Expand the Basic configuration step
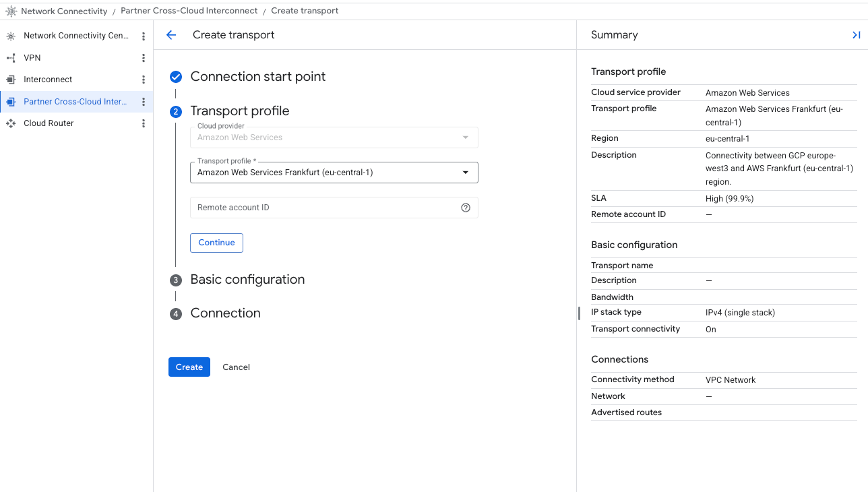The width and height of the screenshot is (868, 492). [247, 280]
